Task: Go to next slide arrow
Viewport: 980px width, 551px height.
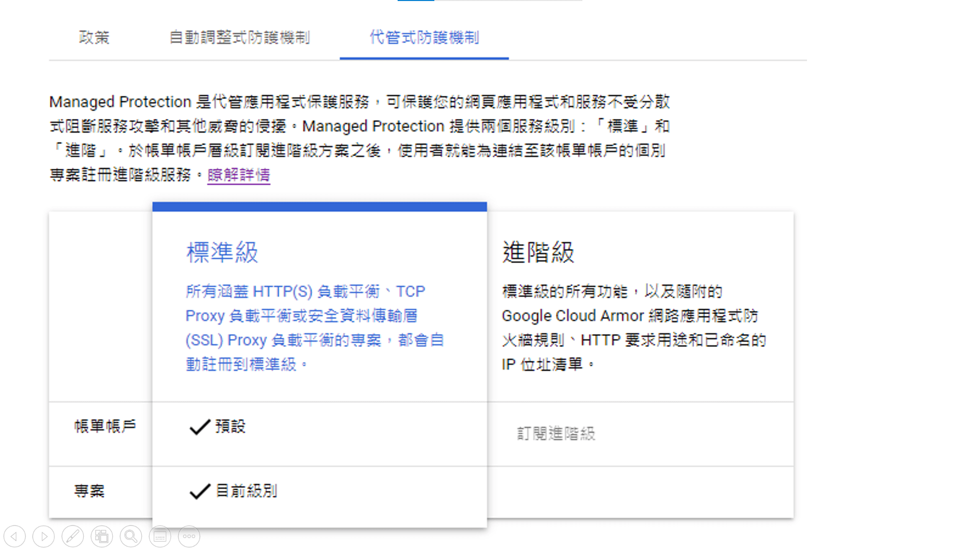Action: pos(43,536)
